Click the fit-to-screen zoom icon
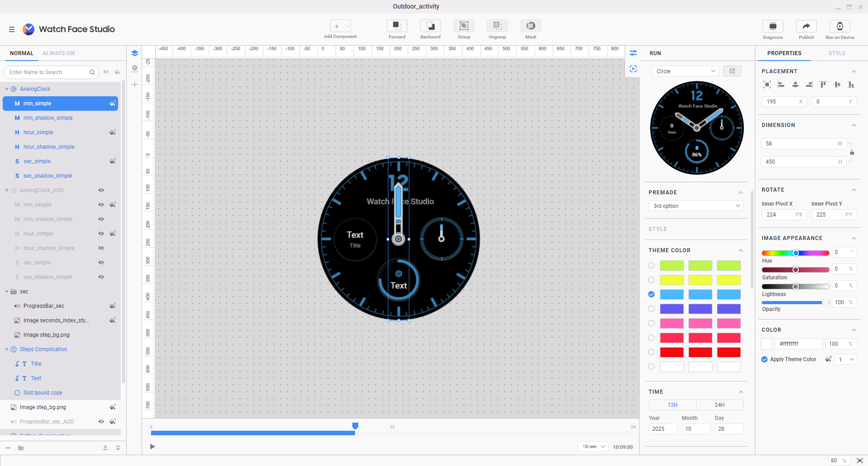 point(860,461)
